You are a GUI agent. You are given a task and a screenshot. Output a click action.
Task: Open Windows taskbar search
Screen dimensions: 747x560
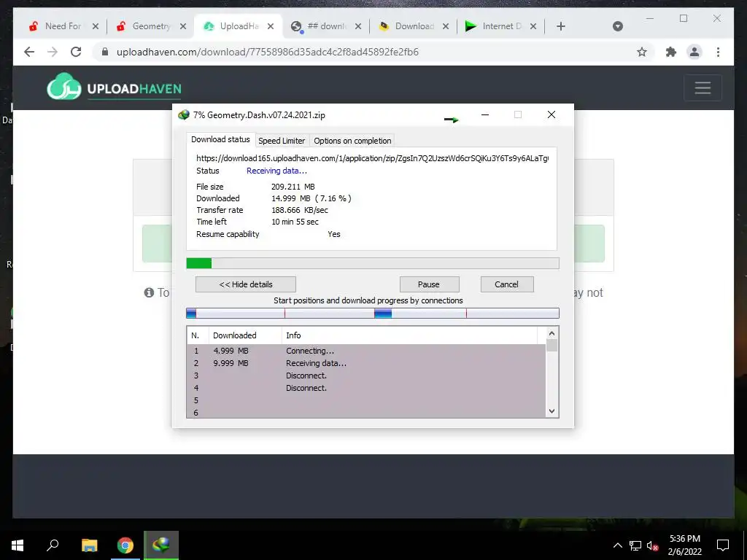[53, 545]
